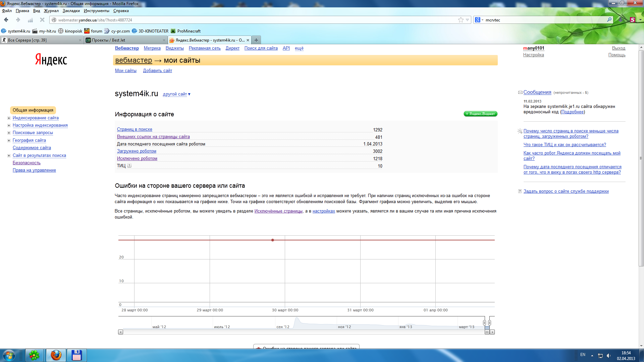Switch to Проекты / Best Jet tab
This screenshot has width=644, height=362.
click(x=125, y=40)
